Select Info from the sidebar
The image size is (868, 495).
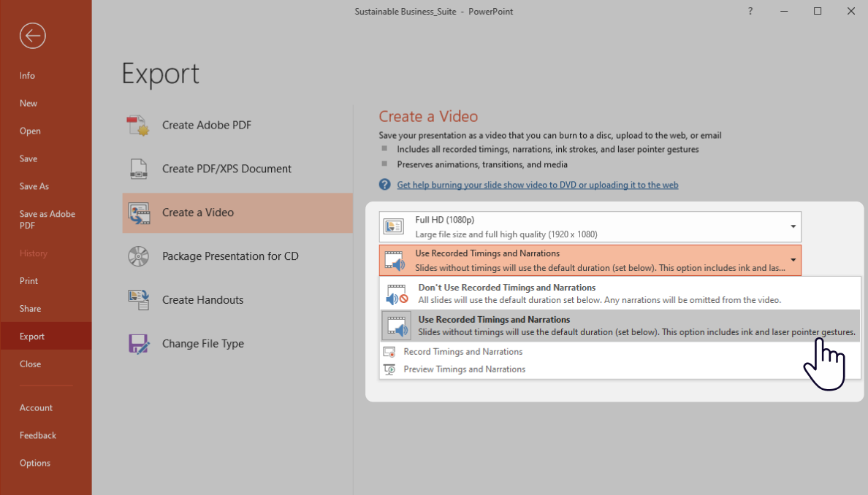pyautogui.click(x=27, y=75)
